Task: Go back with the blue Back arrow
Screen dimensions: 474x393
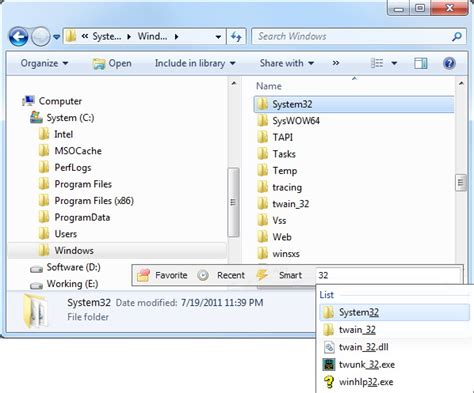Action: coord(18,36)
